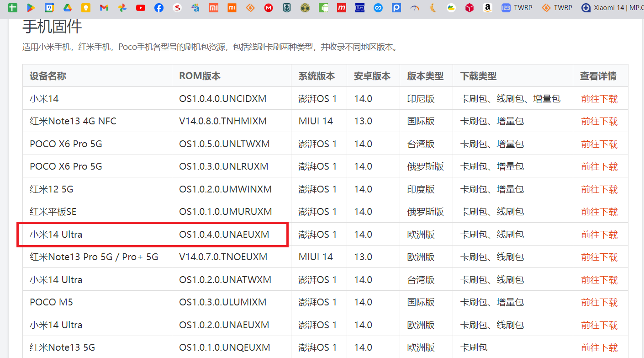Open the Google Calendar bookmark icon

click(49, 8)
